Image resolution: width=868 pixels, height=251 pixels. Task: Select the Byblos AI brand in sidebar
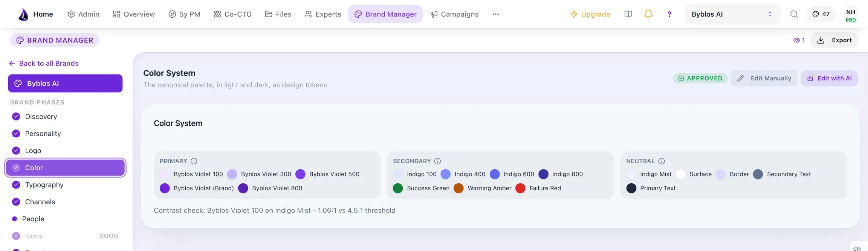click(x=65, y=83)
